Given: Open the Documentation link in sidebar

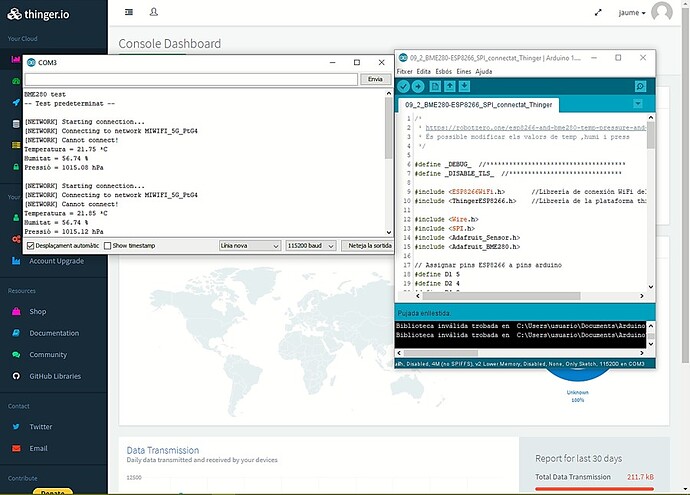Looking at the screenshot, I should click(54, 333).
